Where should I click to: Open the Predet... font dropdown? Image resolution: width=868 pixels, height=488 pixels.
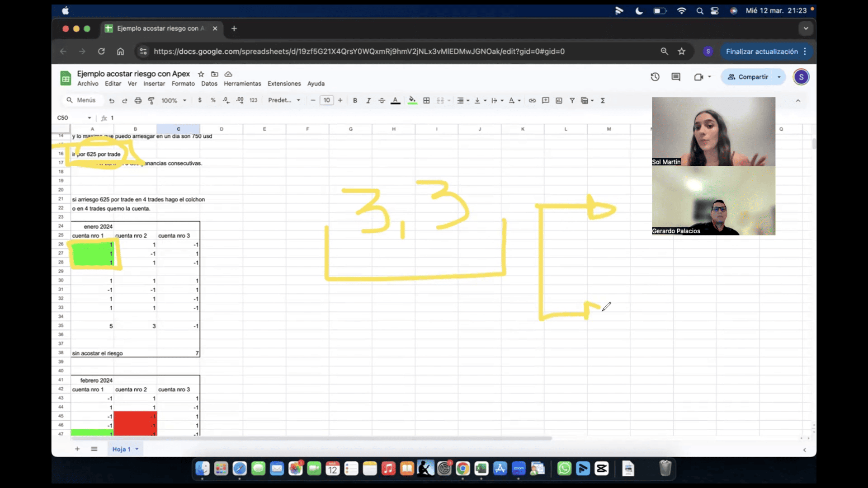pos(284,100)
